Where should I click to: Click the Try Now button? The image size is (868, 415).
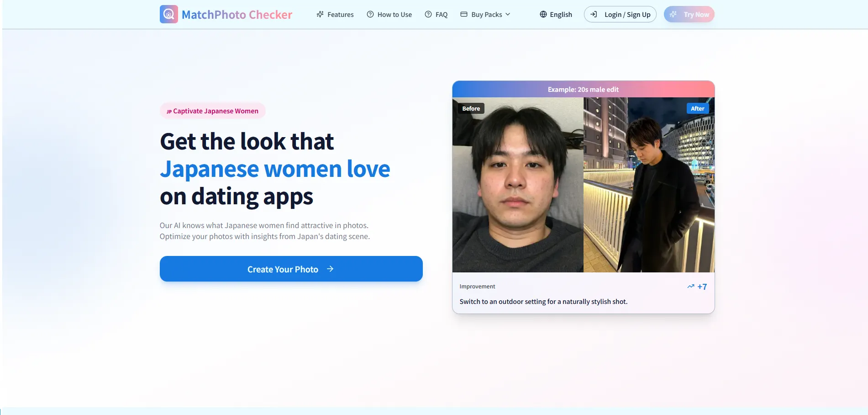pyautogui.click(x=689, y=14)
